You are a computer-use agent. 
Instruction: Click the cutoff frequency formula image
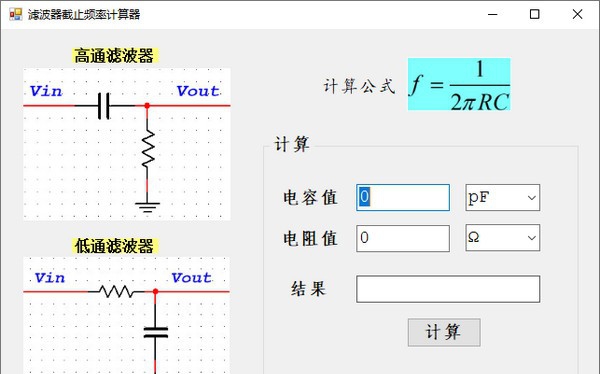click(x=459, y=84)
